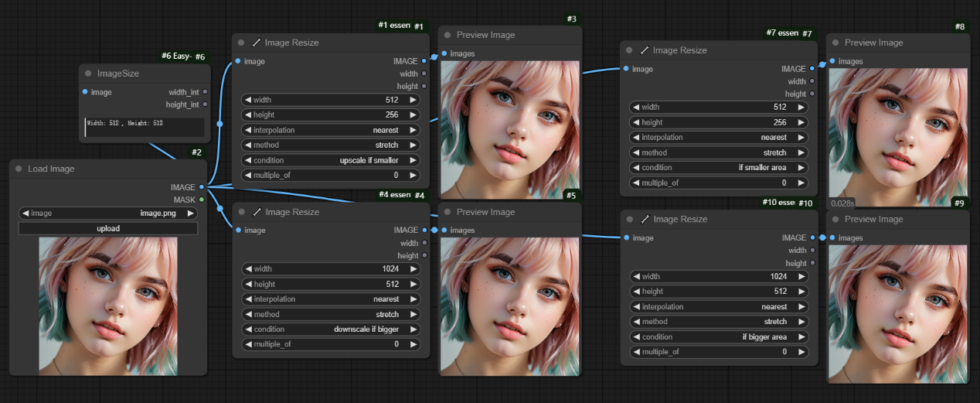The height and width of the screenshot is (403, 980).
Task: Click the wand icon on 'if bigger area' Image Resize node
Action: tap(645, 220)
